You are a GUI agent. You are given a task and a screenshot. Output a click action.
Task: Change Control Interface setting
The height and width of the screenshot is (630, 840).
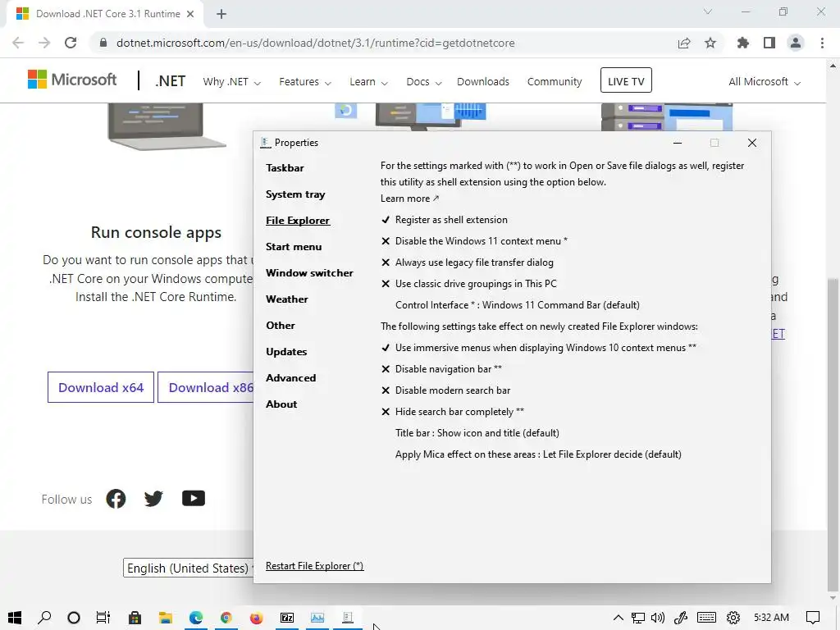coord(518,305)
